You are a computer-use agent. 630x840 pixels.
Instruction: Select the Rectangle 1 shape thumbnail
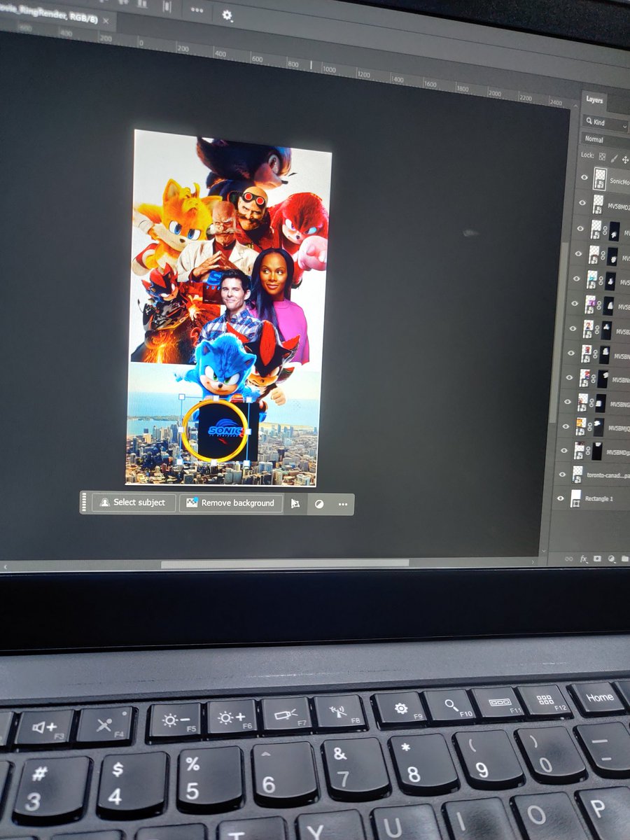click(575, 498)
